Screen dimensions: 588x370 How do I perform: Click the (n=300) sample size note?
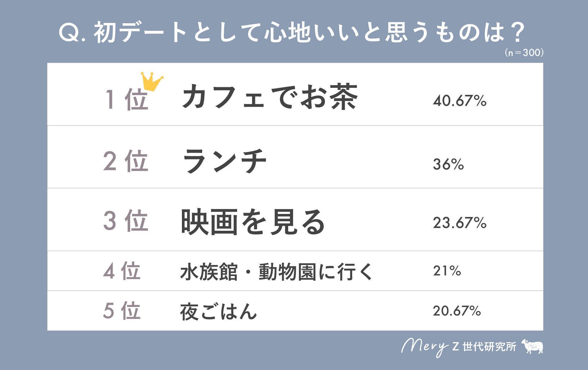[524, 53]
